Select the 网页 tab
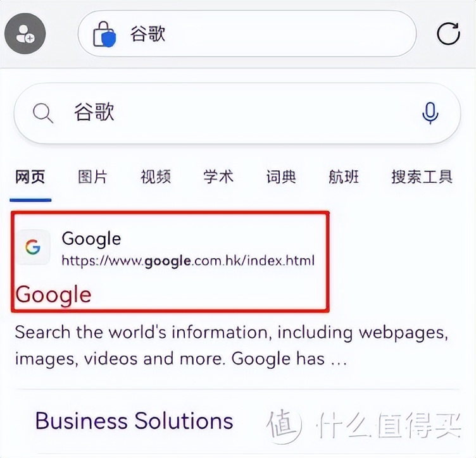476x458 pixels. [30, 177]
